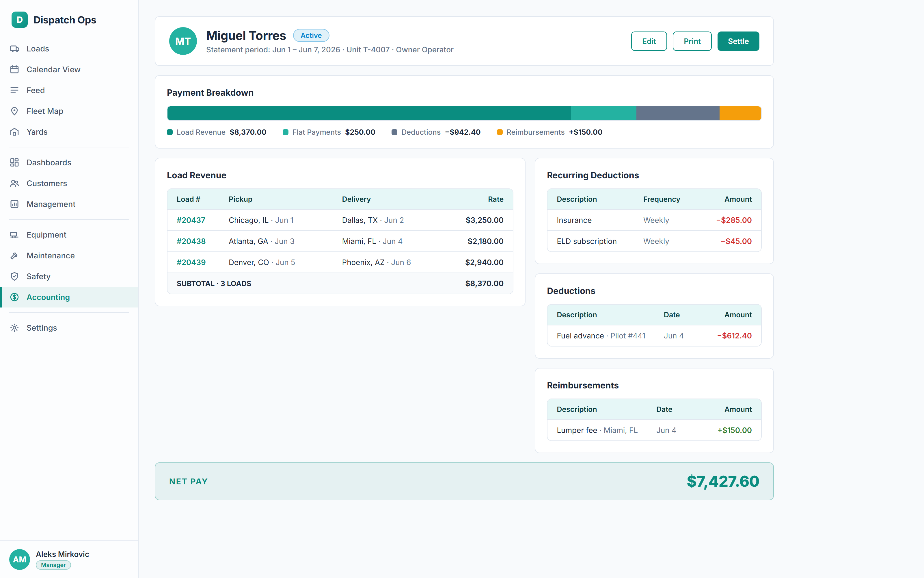The height and width of the screenshot is (578, 924).
Task: Open load #20439 link
Action: pos(191,262)
